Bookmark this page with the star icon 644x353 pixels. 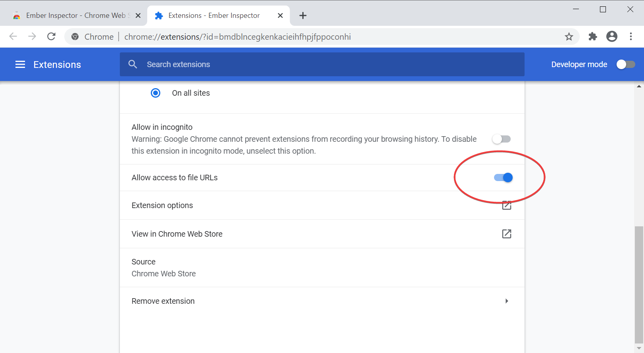569,37
